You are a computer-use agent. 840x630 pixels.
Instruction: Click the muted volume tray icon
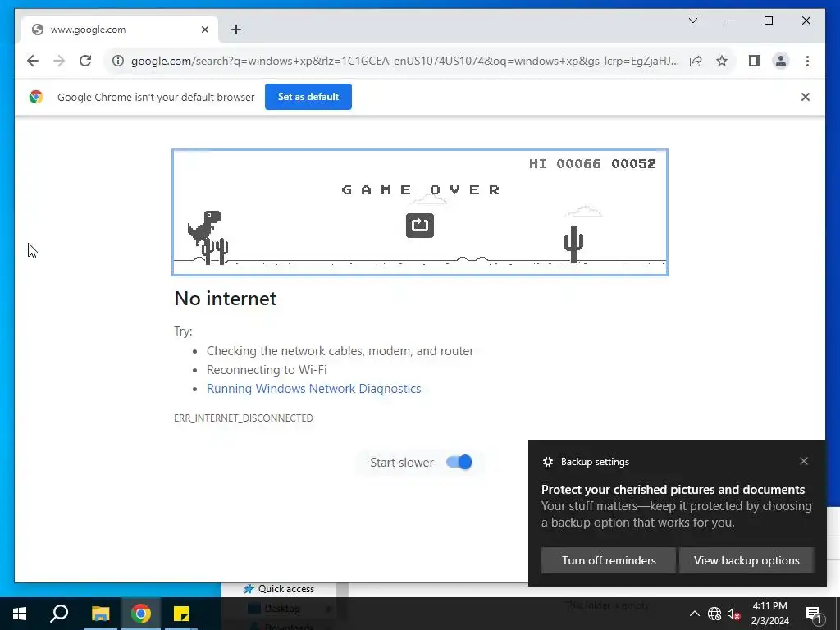[734, 614]
